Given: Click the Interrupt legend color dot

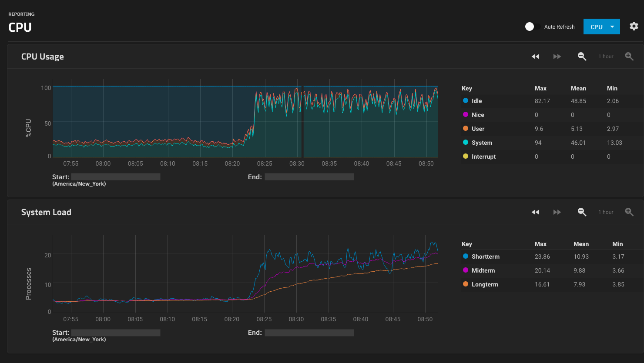Looking at the screenshot, I should 466,156.
